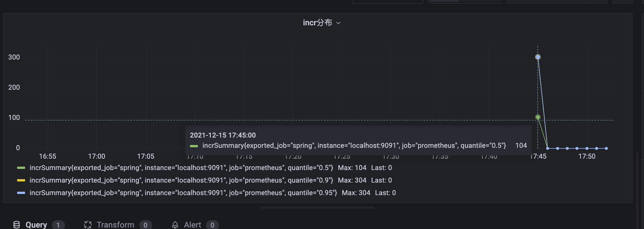Viewport: 644px width, 229px height.
Task: Click the 17:00 x-axis label
Action: click(x=97, y=156)
